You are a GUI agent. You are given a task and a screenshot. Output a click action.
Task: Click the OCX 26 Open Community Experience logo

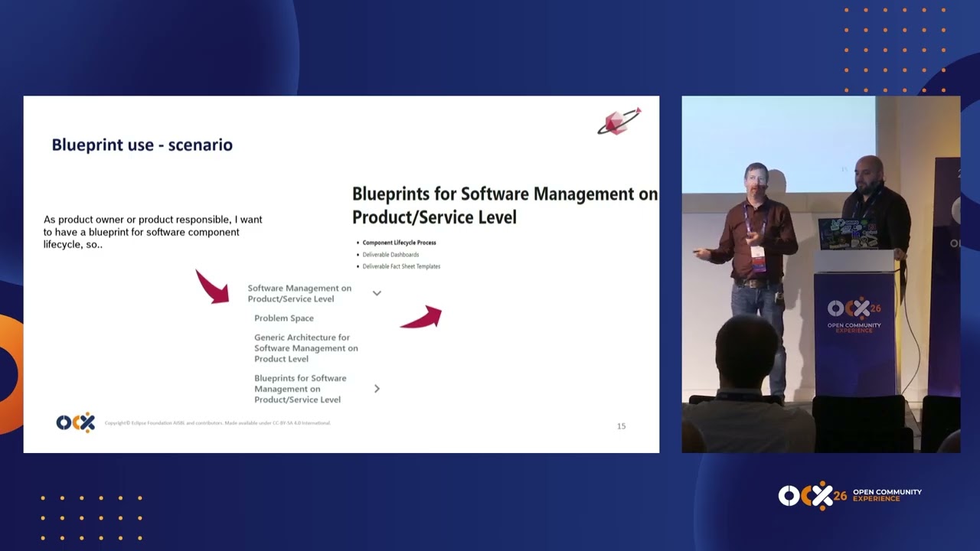pyautogui.click(x=850, y=496)
